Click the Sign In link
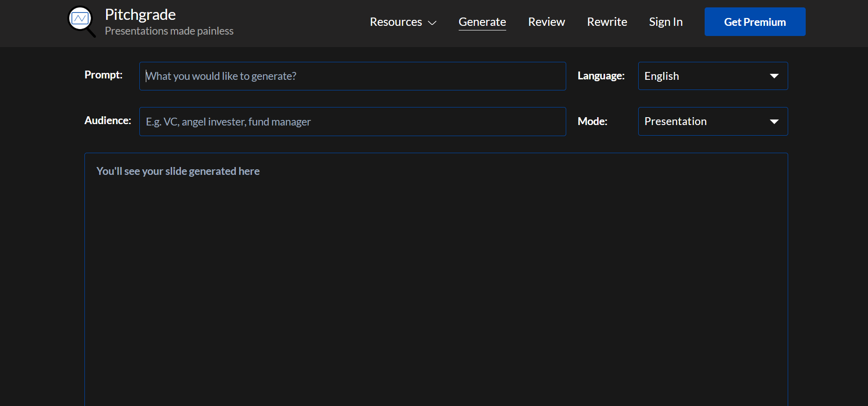This screenshot has height=406, width=868. click(x=665, y=22)
